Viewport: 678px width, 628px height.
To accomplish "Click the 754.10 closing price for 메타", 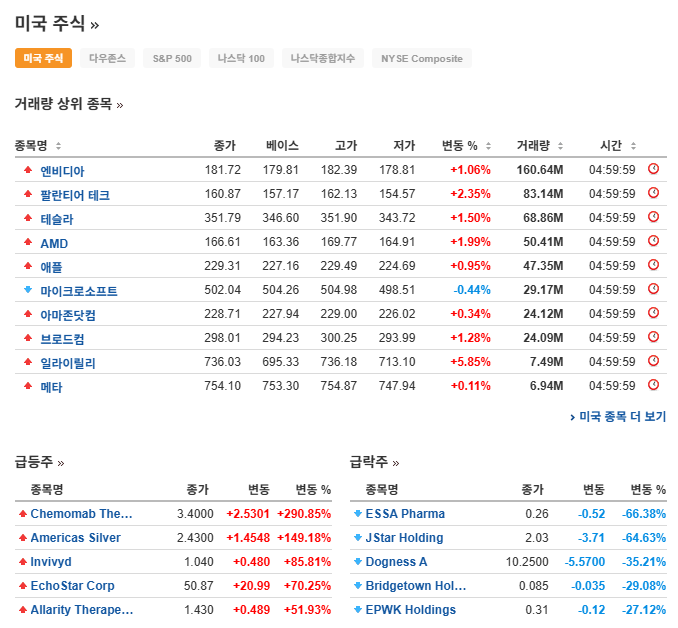I will (223, 385).
